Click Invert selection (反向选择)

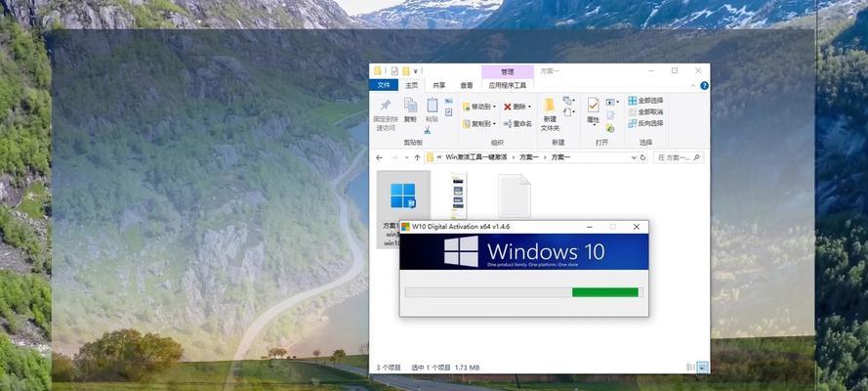click(645, 123)
